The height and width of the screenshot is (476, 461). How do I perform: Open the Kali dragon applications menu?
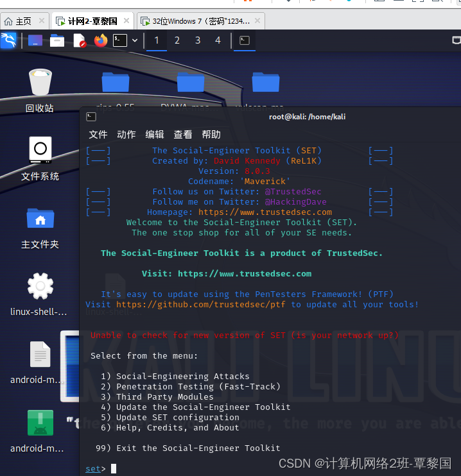pyautogui.click(x=8, y=40)
